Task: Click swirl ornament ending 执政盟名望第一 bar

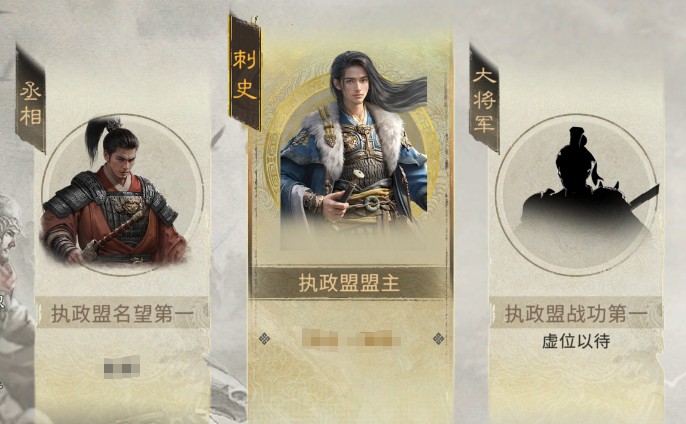Action: 203,312
